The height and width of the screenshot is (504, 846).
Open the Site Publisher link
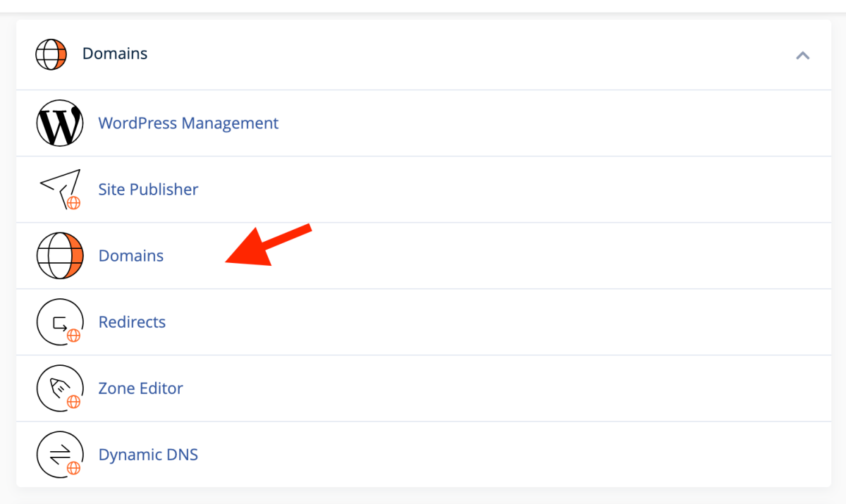[x=148, y=190]
